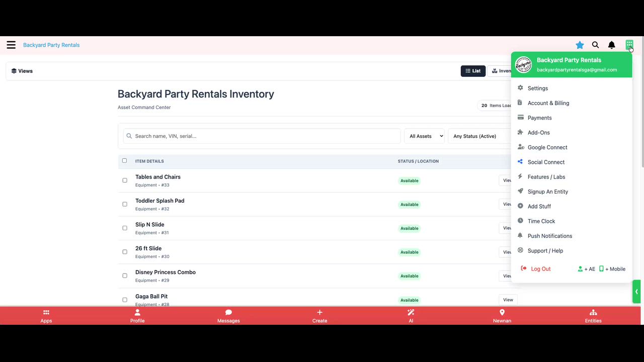Open the search magnifier in header
This screenshot has height=362, width=644.
[x=595, y=45]
